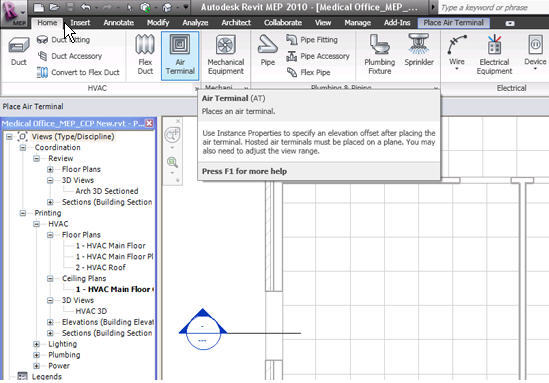Select bold 1 - HVAC Main Floor ceiling plan

(114, 289)
